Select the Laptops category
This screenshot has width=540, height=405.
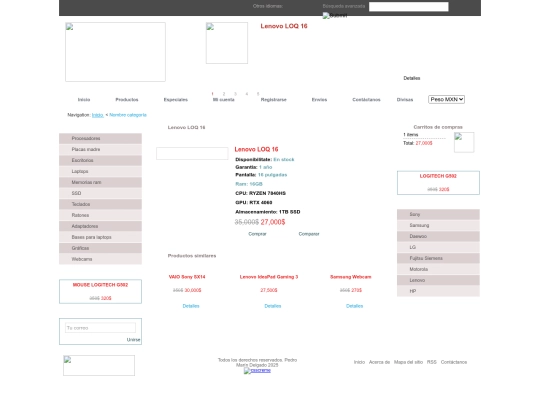100,172
